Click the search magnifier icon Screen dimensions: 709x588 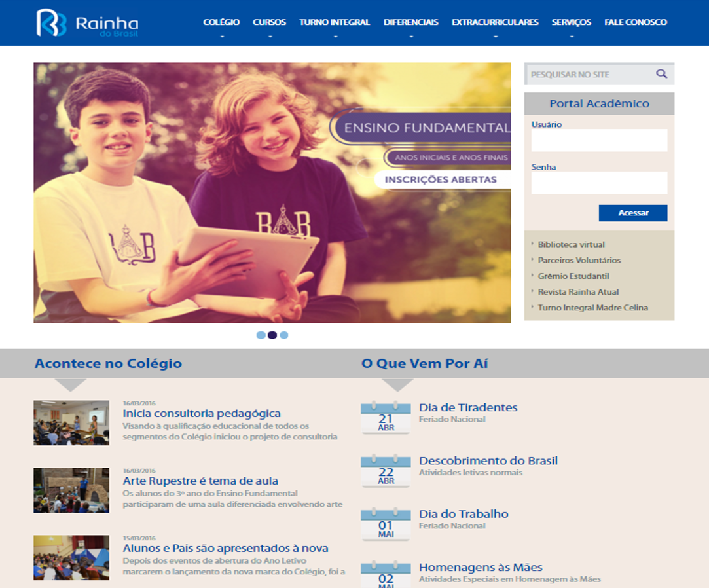point(661,74)
